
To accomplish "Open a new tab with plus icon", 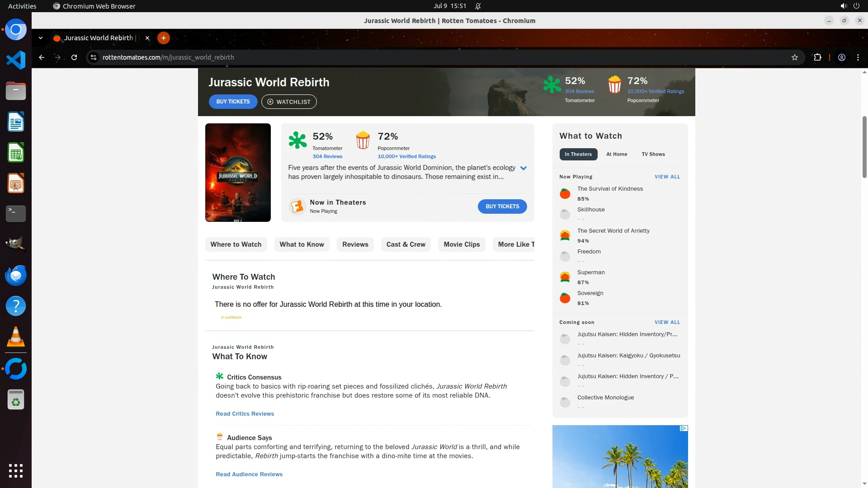I will point(164,38).
